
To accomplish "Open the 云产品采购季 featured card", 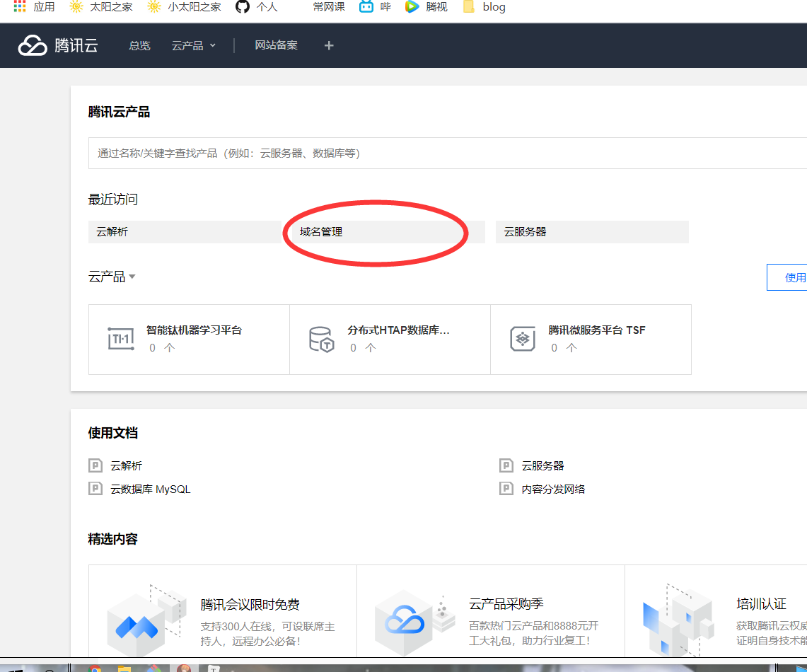I will click(490, 611).
